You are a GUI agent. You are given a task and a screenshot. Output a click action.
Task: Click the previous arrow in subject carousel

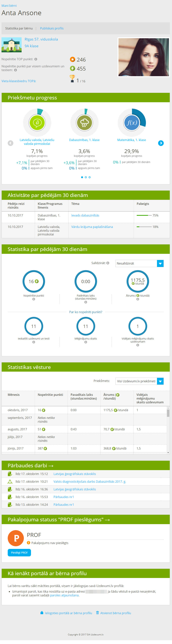pos(11,143)
